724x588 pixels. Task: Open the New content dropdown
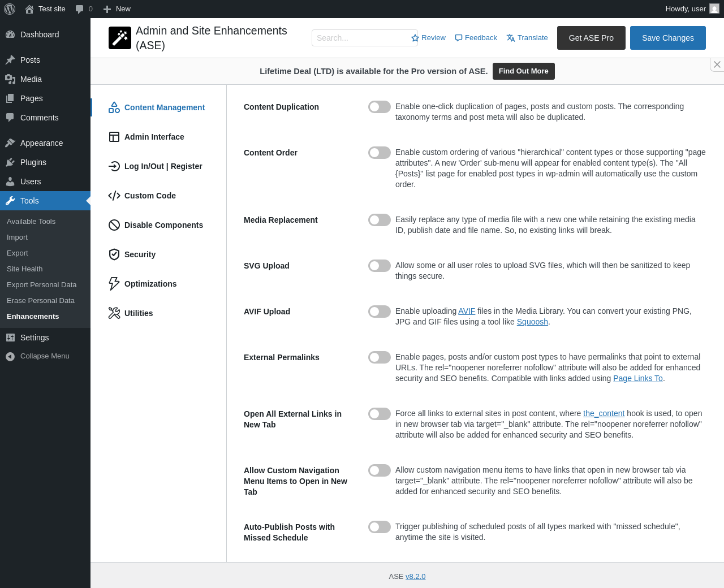tap(117, 9)
